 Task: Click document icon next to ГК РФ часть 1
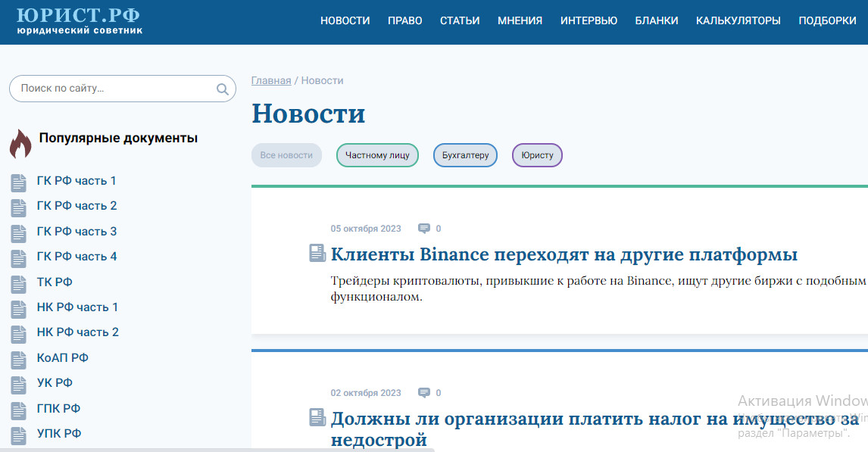[19, 182]
